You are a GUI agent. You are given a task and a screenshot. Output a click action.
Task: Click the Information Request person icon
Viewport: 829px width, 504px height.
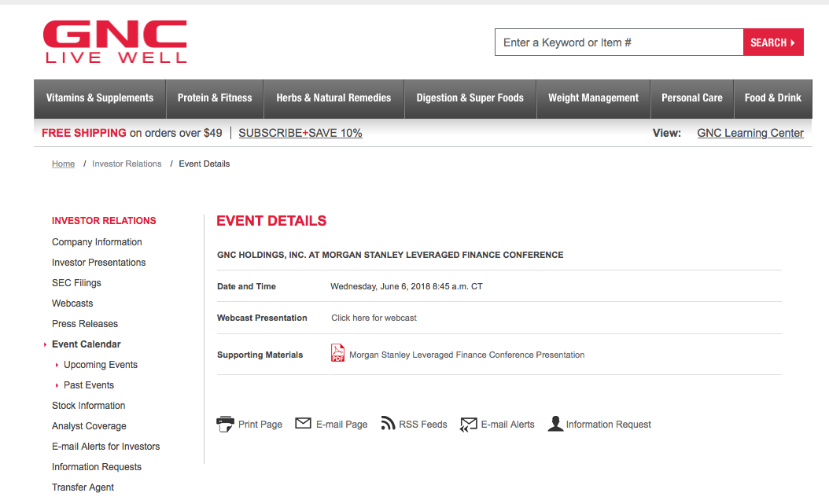click(x=556, y=423)
